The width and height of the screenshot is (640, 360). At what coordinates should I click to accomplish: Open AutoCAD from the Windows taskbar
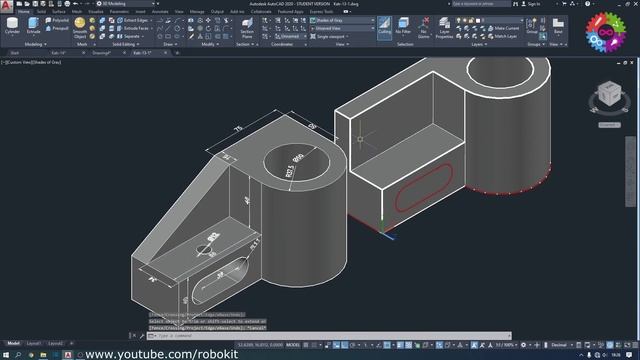68,355
